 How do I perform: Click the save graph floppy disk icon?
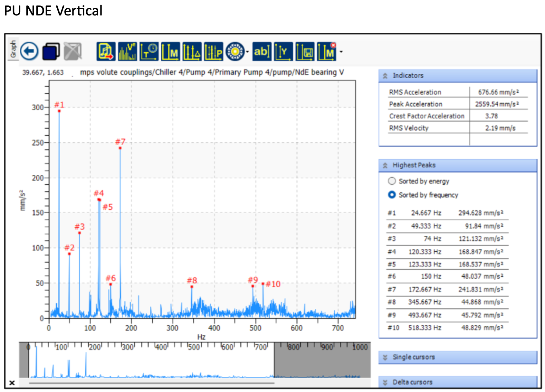click(305, 51)
